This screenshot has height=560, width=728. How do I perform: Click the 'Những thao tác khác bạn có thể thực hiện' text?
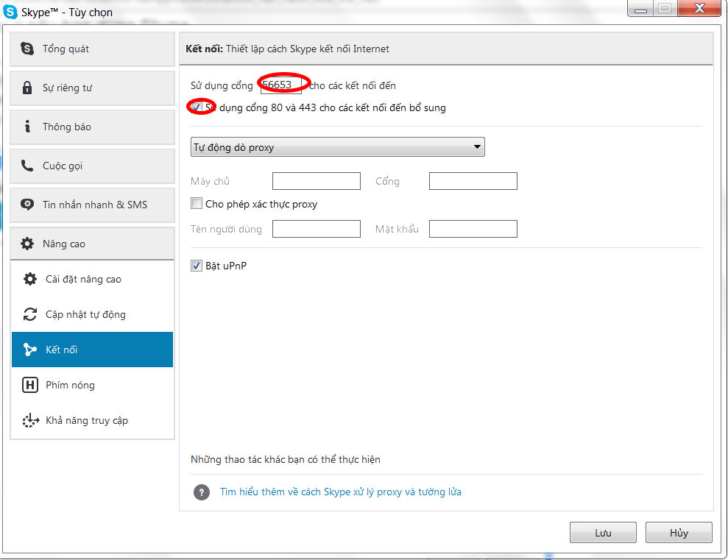pyautogui.click(x=286, y=459)
